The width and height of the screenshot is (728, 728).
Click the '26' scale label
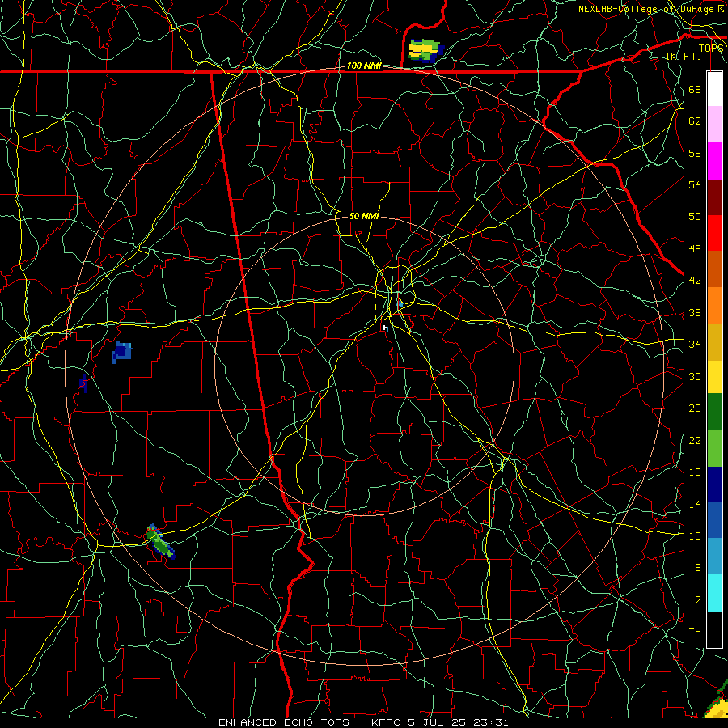(695, 408)
